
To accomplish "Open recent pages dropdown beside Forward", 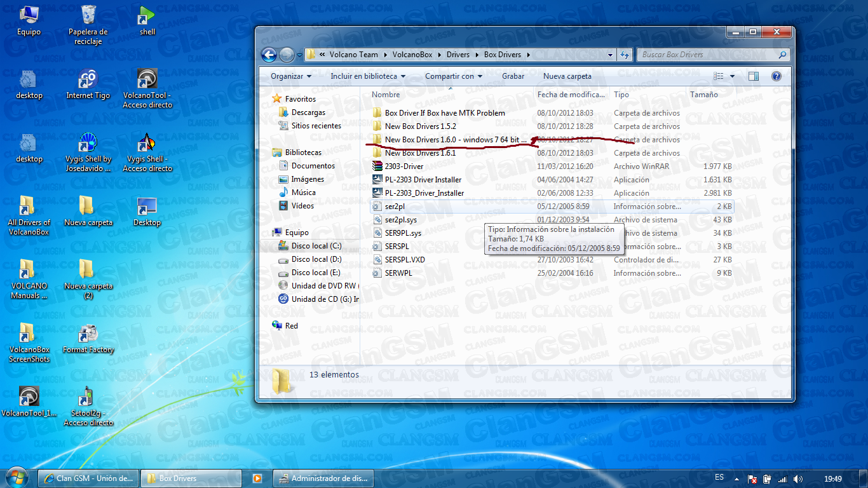I will click(x=299, y=55).
